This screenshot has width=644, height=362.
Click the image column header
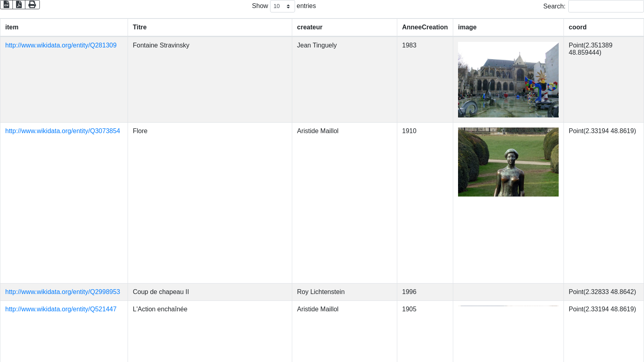point(467,27)
